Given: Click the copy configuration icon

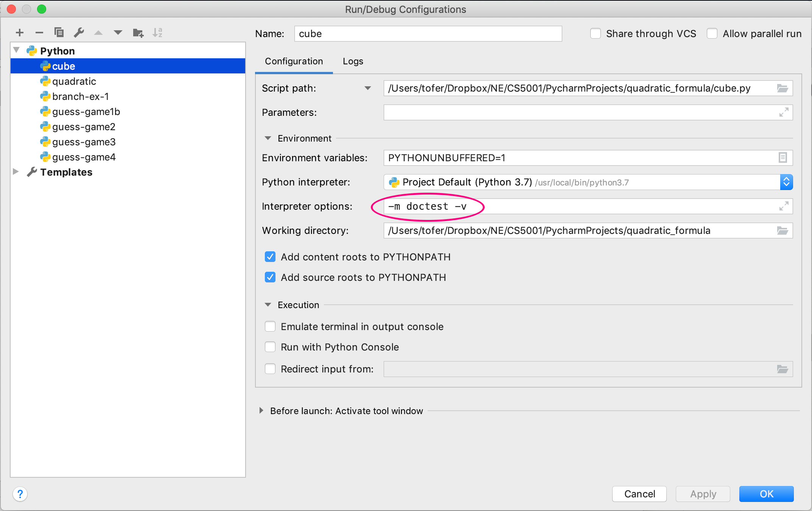Looking at the screenshot, I should (x=59, y=33).
